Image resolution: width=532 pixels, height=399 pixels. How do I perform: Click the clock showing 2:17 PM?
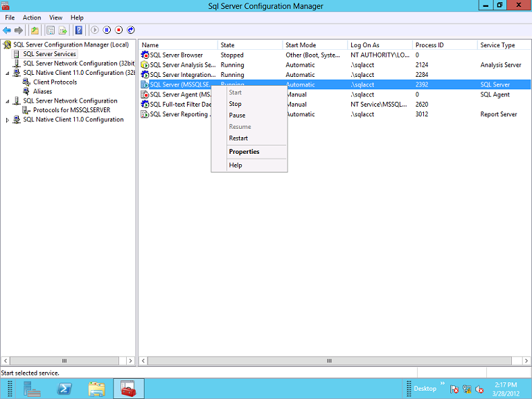506,384
